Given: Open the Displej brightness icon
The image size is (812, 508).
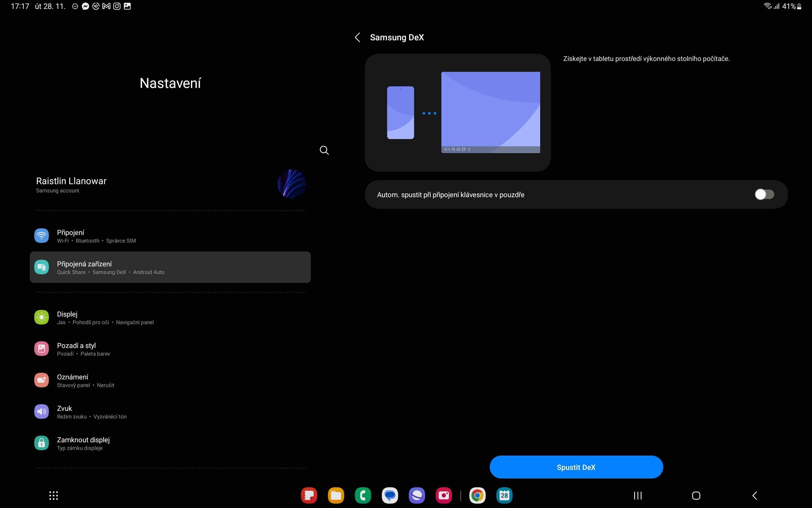Looking at the screenshot, I should click(x=42, y=317).
